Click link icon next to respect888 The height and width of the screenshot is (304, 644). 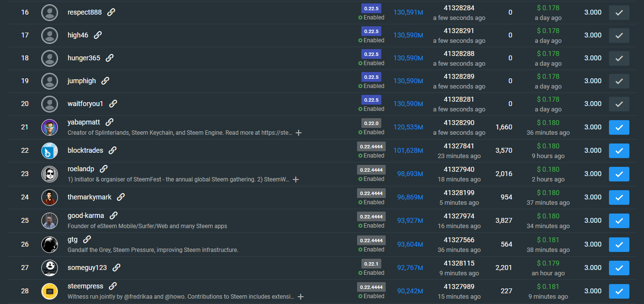coord(111,12)
